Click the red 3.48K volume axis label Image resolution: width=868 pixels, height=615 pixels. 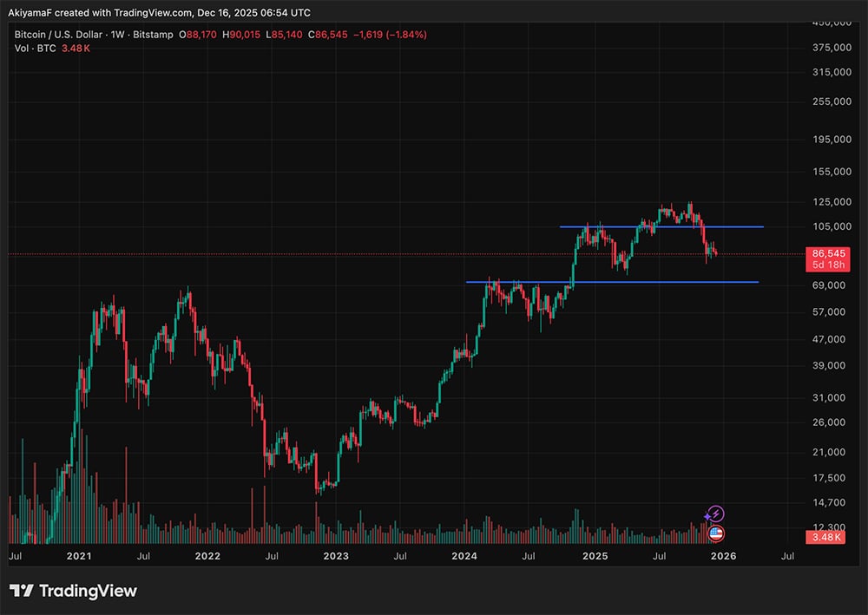tap(825, 537)
